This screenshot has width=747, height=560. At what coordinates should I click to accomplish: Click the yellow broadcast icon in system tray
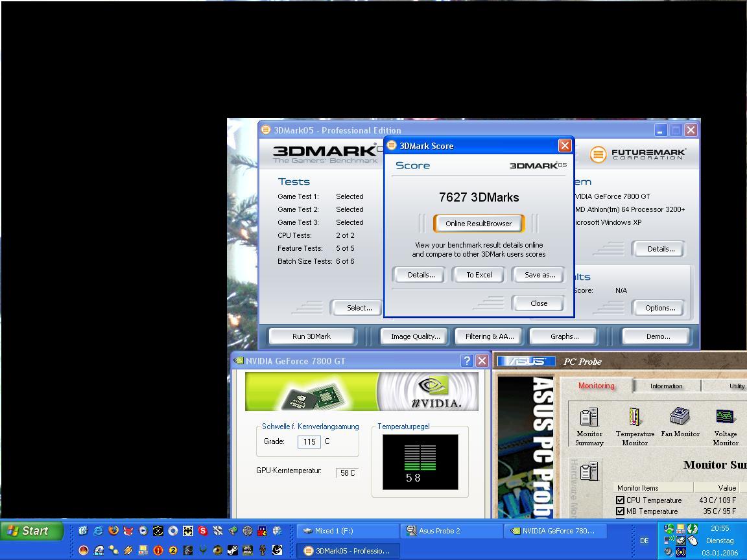coord(681,552)
